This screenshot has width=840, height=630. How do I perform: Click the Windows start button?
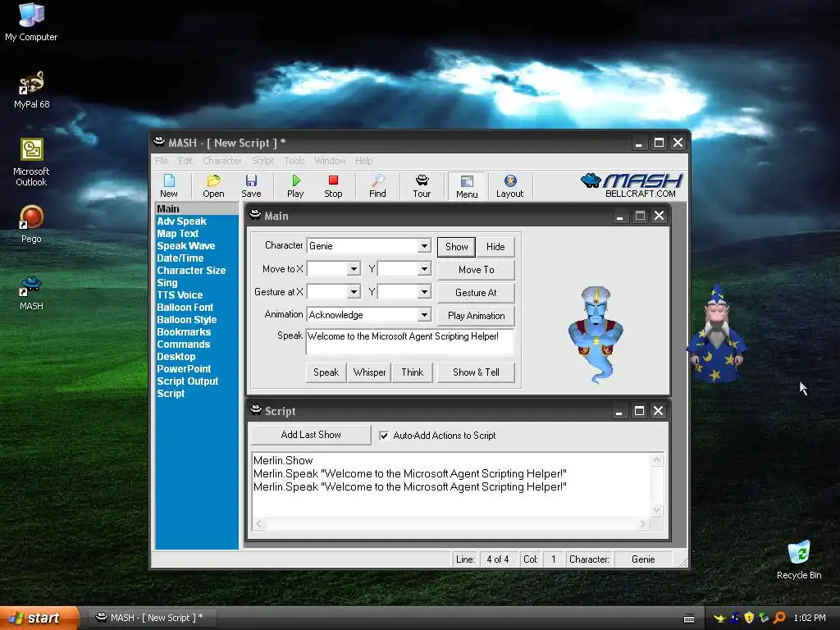pyautogui.click(x=39, y=618)
